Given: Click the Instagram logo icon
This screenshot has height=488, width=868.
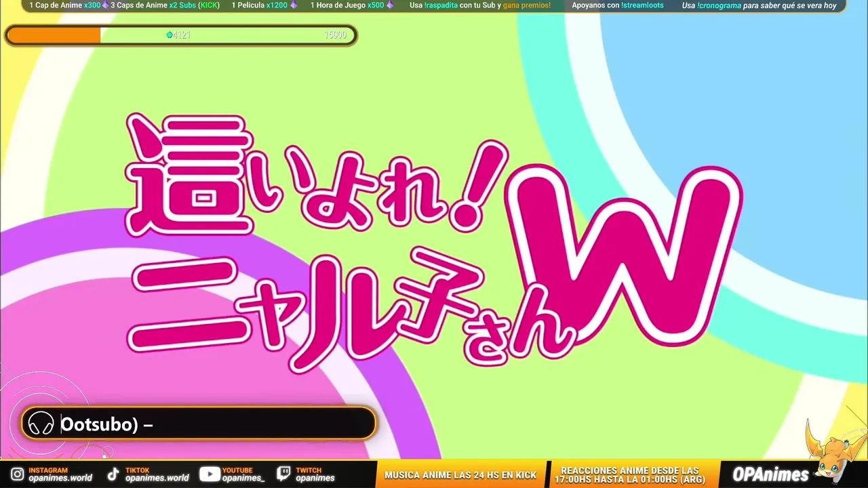Looking at the screenshot, I should click(18, 474).
